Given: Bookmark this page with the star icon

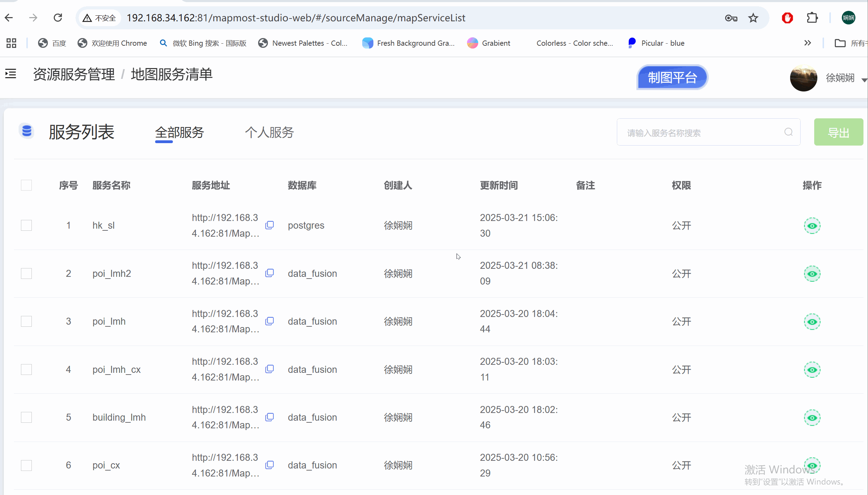Looking at the screenshot, I should (x=753, y=17).
